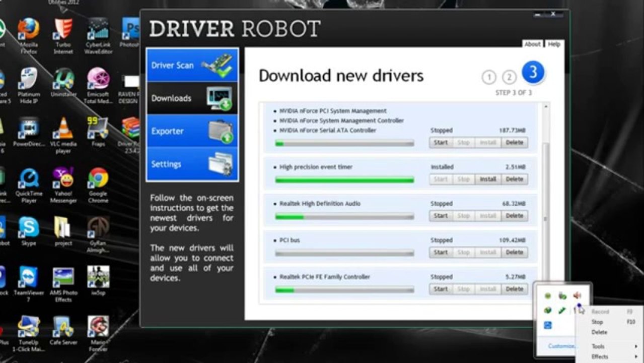Open the TeamViewer 7 desktop icon
This screenshot has height=363, width=644.
point(29,284)
